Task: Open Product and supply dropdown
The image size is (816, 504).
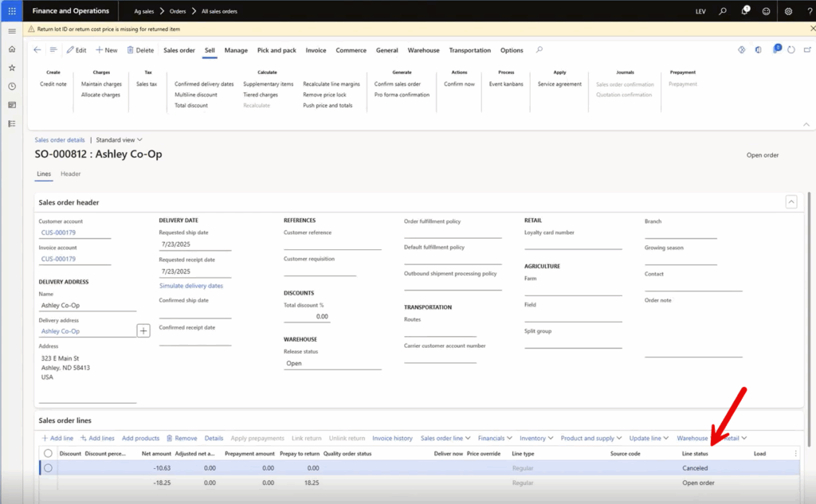Action: click(x=591, y=439)
